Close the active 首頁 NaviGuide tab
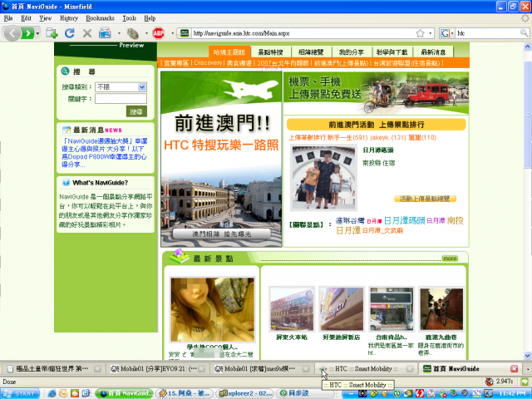 [514, 369]
